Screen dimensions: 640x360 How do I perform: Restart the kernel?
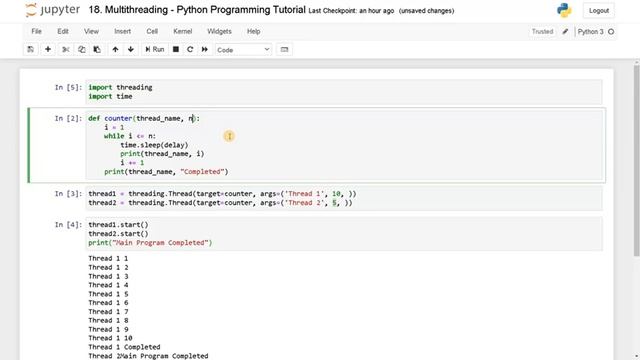pyautogui.click(x=190, y=49)
